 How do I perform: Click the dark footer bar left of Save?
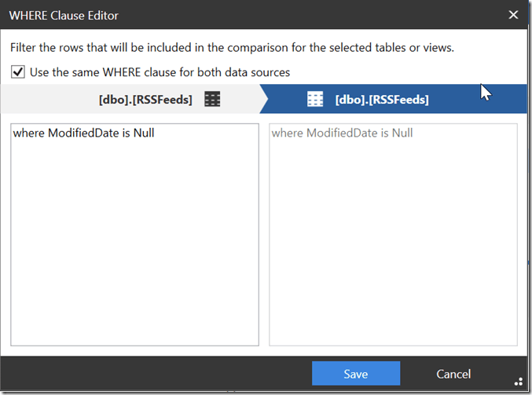[157, 374]
